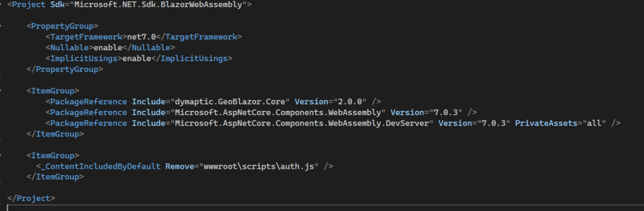The height and width of the screenshot is (211, 644).
Task: Click the opening TargetFramework tag
Action: [86, 37]
